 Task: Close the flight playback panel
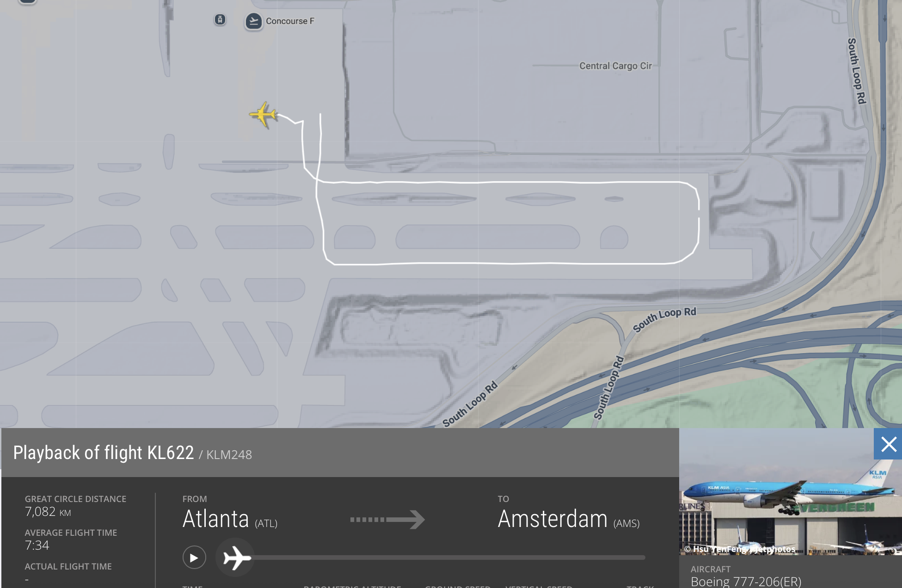(888, 444)
